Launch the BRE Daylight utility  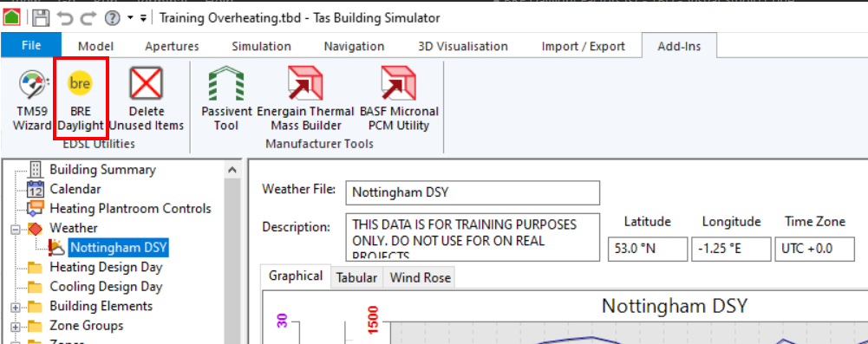81,100
